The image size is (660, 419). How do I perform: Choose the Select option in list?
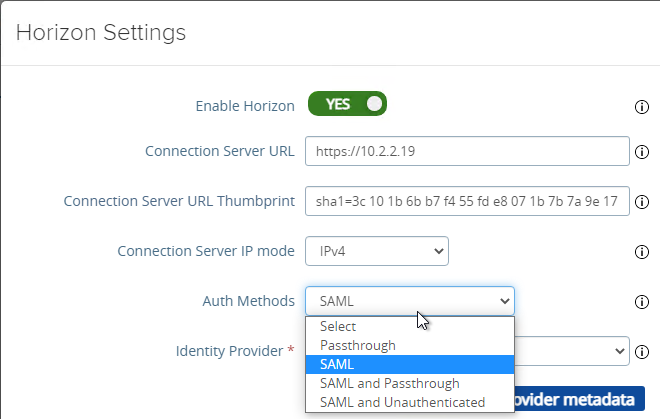tap(410, 326)
